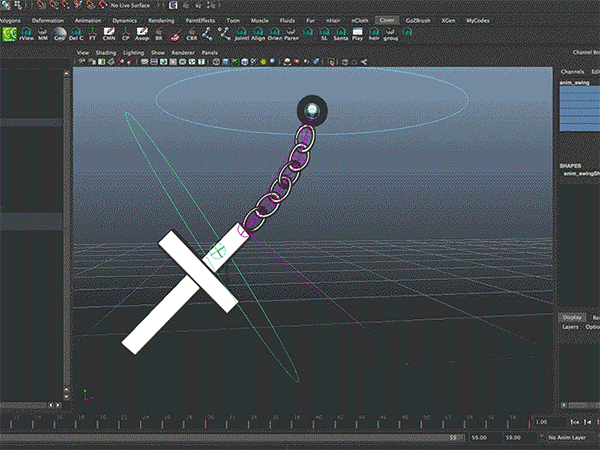The image size is (600, 450).
Task: Click the Geo sphere shelf icon
Action: coord(59,34)
